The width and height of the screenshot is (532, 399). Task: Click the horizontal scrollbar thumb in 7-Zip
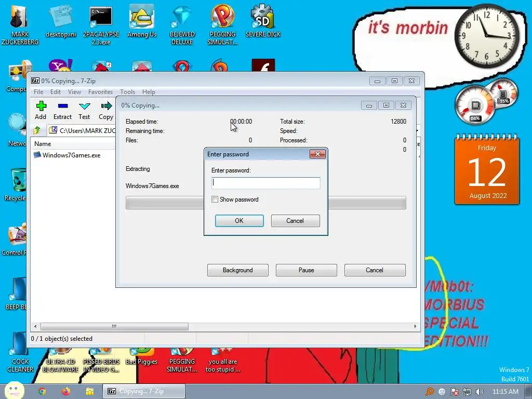click(114, 326)
